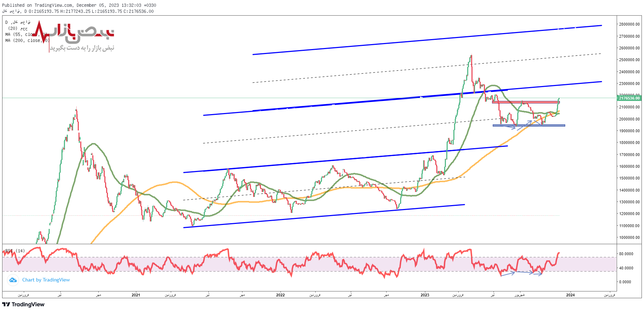Click the TradingView cloud logo icon
Viewport: 644px width, 311px height.
pyautogui.click(x=13, y=280)
